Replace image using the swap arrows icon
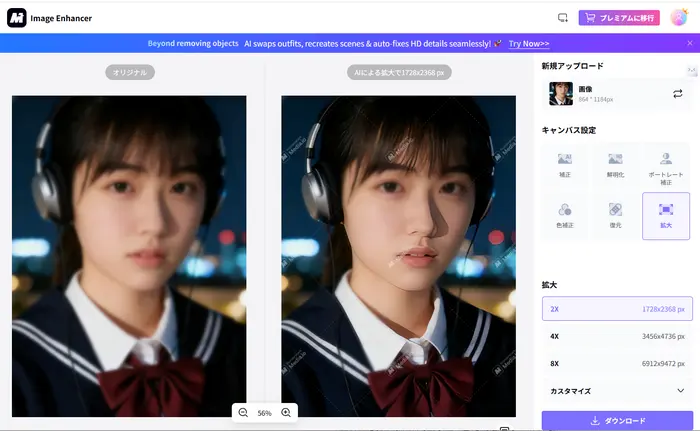Image resolution: width=700 pixels, height=431 pixels. (677, 93)
